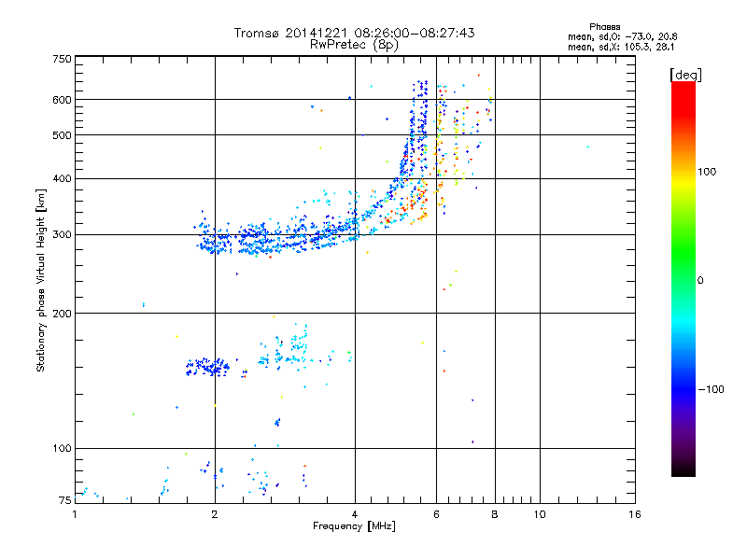This screenshot has height=560, width=747.
Task: Click the y-axis label '75'
Action: tap(65, 500)
